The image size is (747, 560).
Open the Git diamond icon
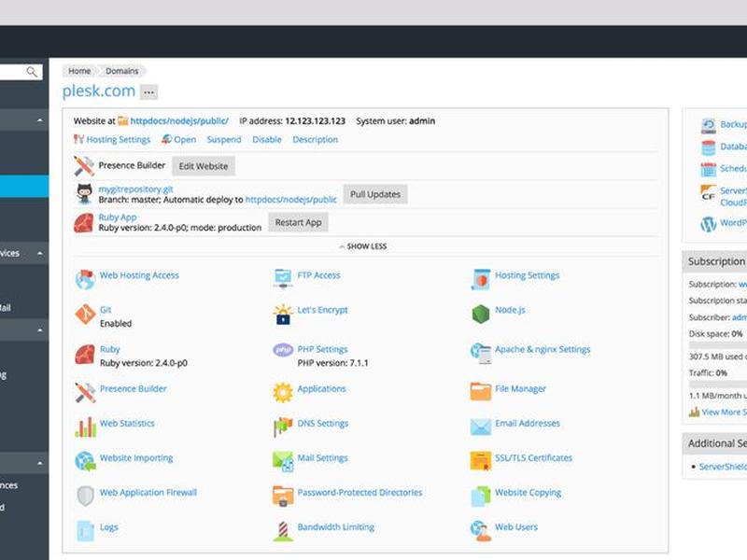(x=85, y=315)
